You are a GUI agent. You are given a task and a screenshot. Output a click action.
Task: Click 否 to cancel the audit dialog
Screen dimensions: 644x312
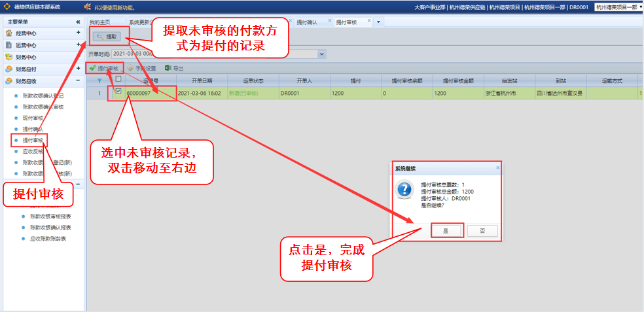(x=482, y=230)
